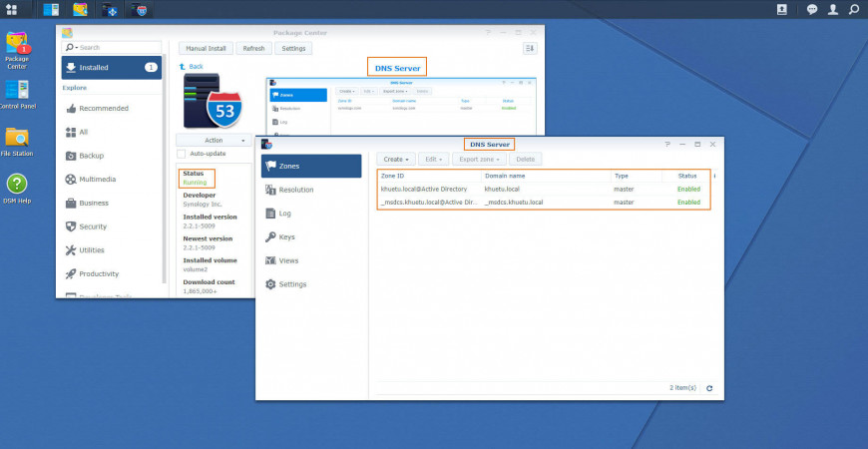Open the Business category

click(x=112, y=204)
